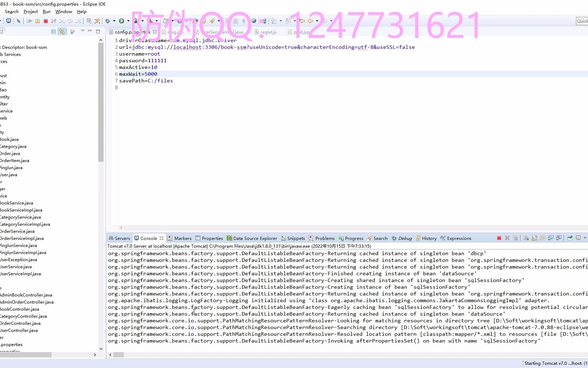Click the Project Explorer horizontal scrollbar thumb
Screen dimensions: 588x368
[26, 355]
